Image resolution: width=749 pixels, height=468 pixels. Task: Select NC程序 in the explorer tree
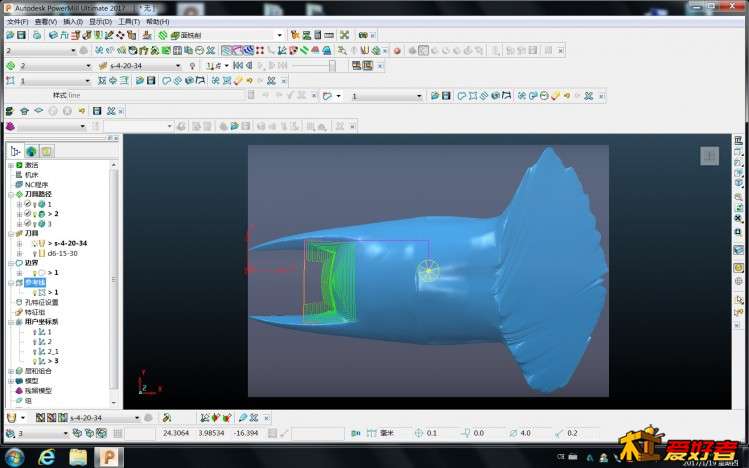tap(36, 185)
